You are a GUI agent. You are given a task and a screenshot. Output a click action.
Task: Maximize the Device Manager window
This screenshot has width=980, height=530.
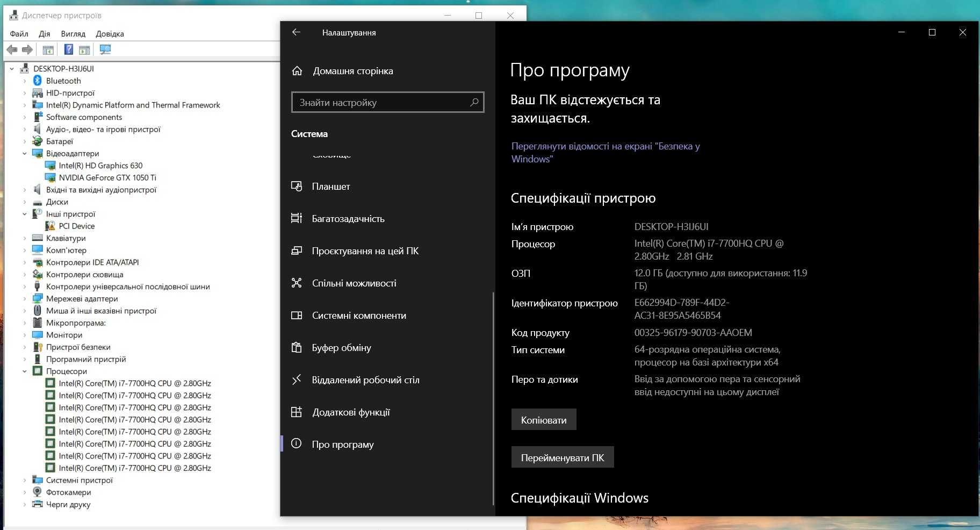click(478, 16)
